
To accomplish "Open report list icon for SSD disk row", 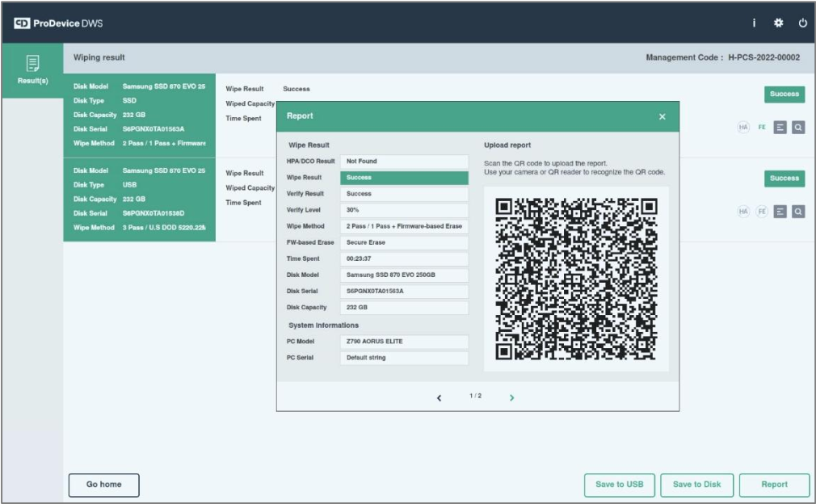I will pyautogui.click(x=780, y=127).
